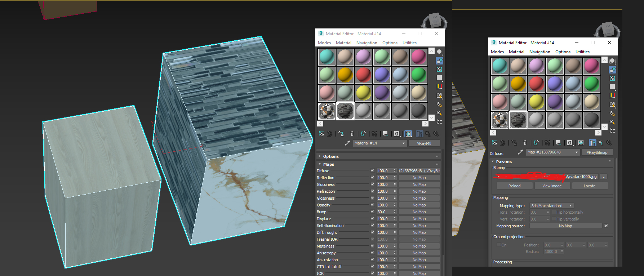Screen dimensions: 644x276
Task: Click the Reload bitmap button
Action: (514, 186)
